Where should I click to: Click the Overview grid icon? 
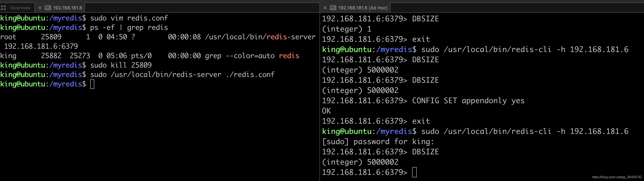click(x=3, y=8)
